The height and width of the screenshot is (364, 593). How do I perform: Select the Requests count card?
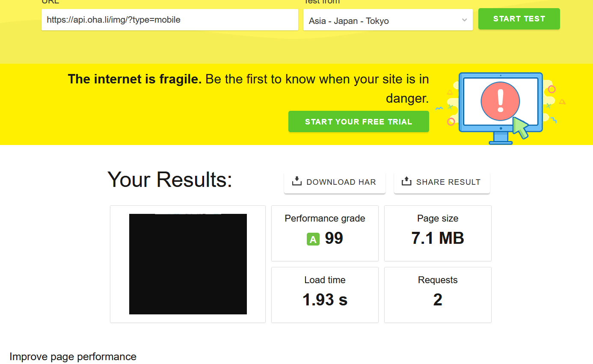pyautogui.click(x=438, y=295)
